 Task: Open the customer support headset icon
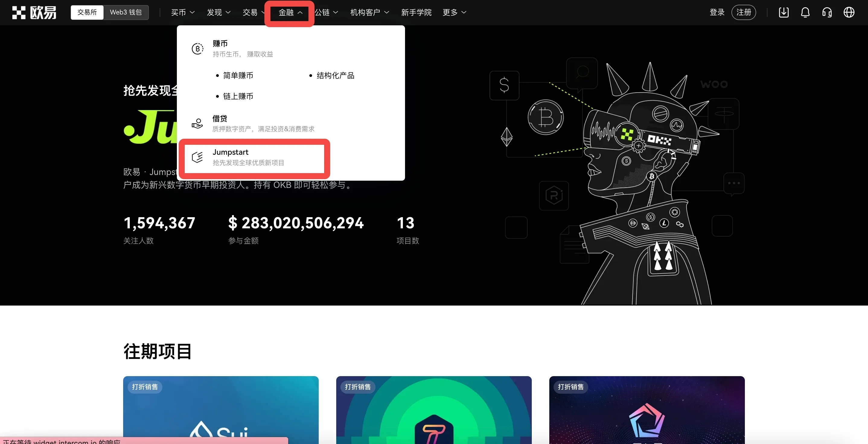point(827,12)
